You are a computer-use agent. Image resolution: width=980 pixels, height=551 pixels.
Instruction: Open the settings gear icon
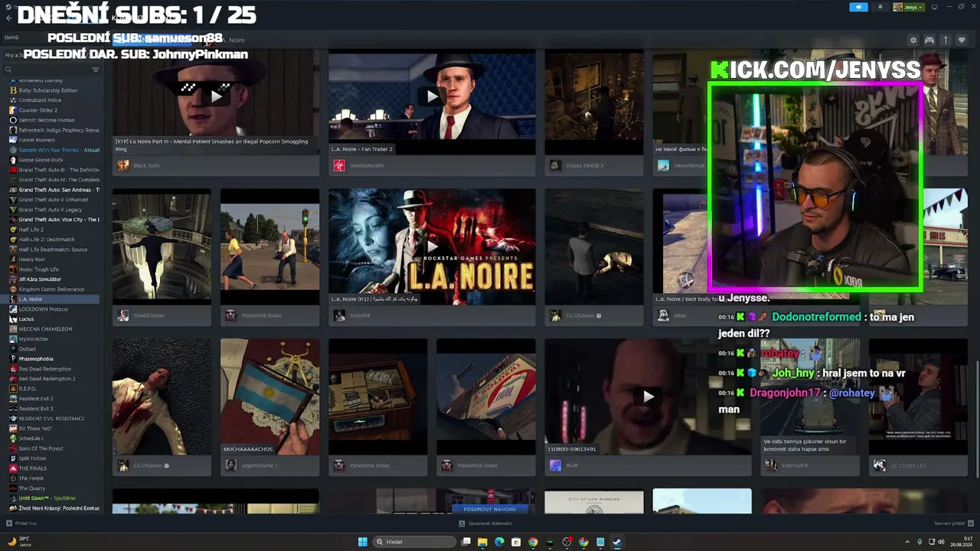913,40
